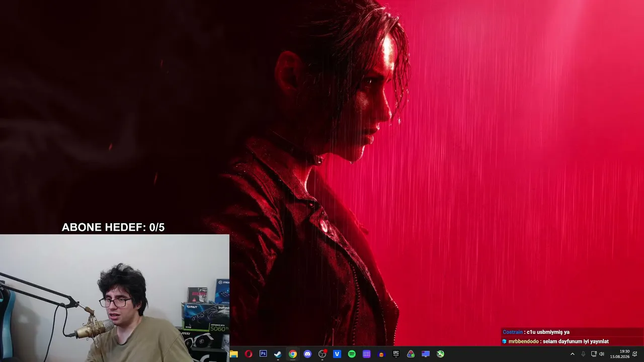
Task: Open the green sphere app on taskbar
Action: pos(441,354)
